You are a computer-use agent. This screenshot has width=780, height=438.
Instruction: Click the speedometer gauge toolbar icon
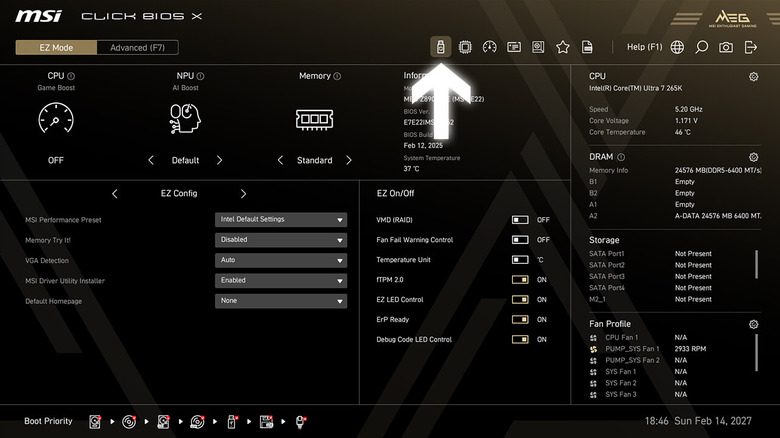tap(490, 47)
